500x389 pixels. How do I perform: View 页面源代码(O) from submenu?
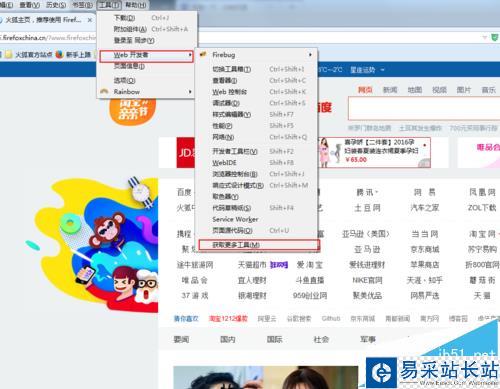[257, 230]
